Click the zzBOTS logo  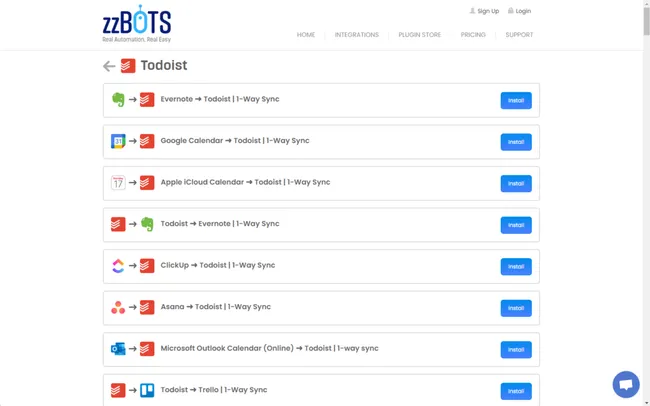pyautogui.click(x=136, y=23)
